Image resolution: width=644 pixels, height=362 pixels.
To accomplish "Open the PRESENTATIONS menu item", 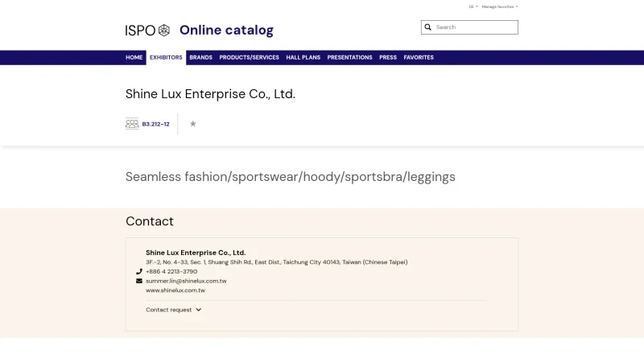I will [x=349, y=57].
